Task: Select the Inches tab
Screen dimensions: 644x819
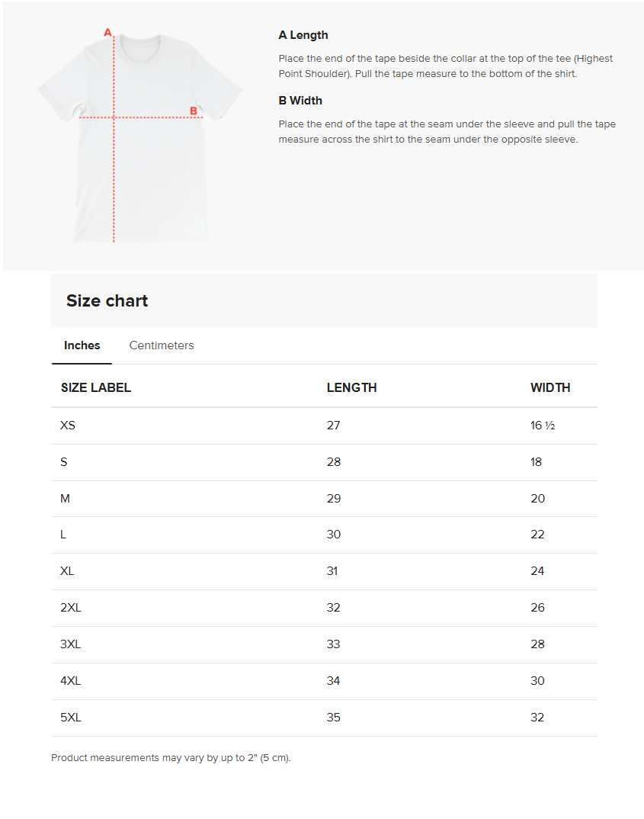Action: [82, 345]
